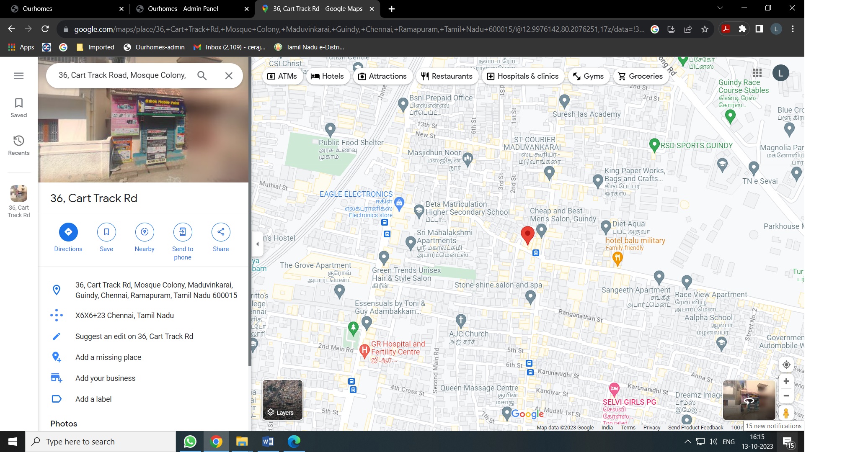Screen dimensions: 868x452
Task: Open the Google account avatar on map
Action: pyautogui.click(x=780, y=73)
